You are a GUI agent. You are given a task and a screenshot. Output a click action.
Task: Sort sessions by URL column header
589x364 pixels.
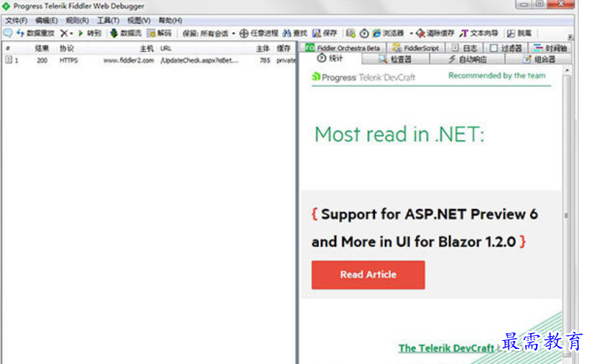point(166,48)
